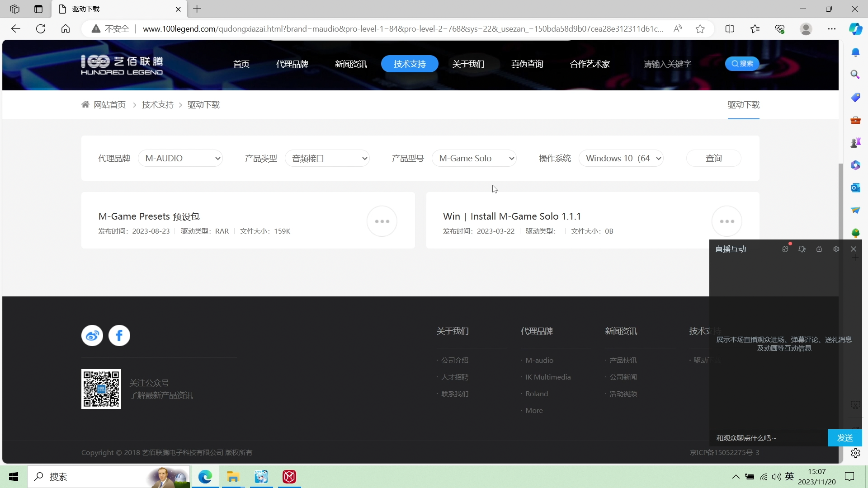Toggle the split screen icon in the Edge toolbar
868x488 pixels.
[730, 29]
